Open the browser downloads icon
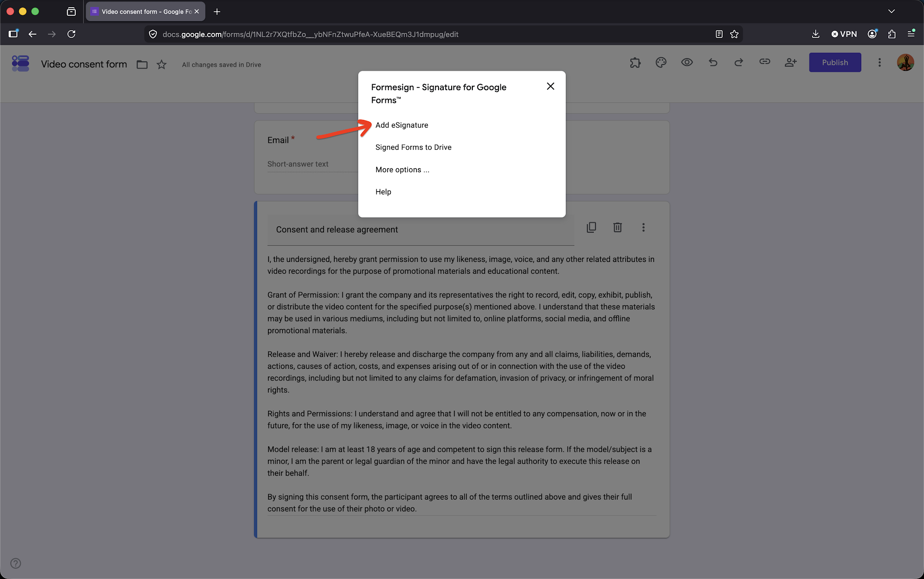This screenshot has height=579, width=924. click(x=815, y=34)
